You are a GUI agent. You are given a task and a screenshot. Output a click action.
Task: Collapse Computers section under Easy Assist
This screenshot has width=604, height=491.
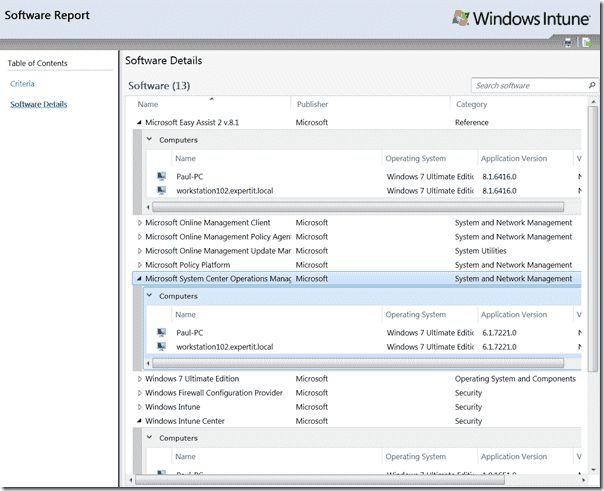click(x=149, y=139)
